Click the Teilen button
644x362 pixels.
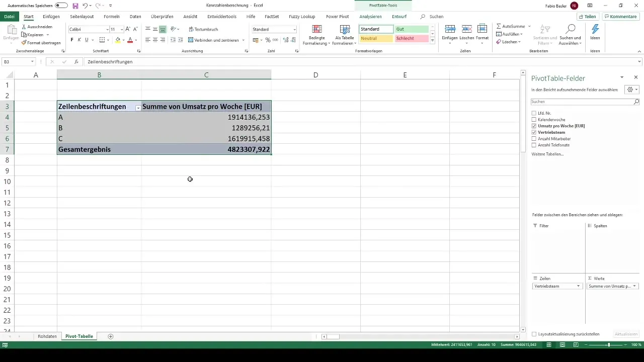(x=587, y=17)
